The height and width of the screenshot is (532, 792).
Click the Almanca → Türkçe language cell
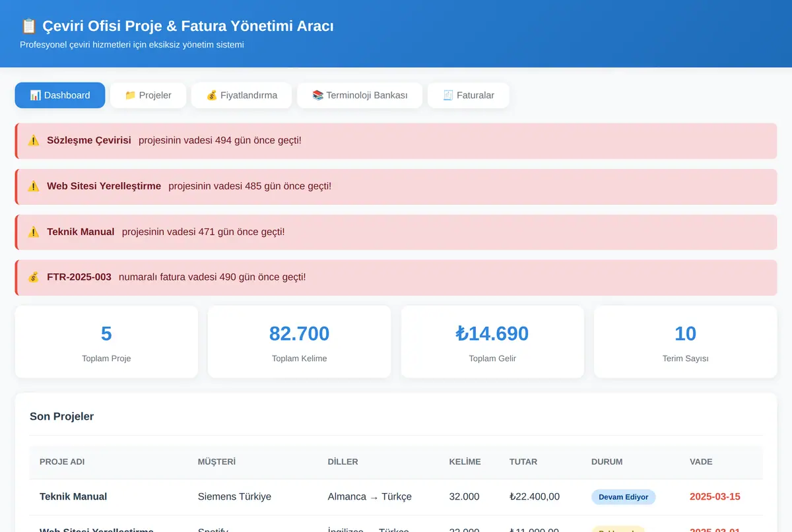click(x=370, y=496)
